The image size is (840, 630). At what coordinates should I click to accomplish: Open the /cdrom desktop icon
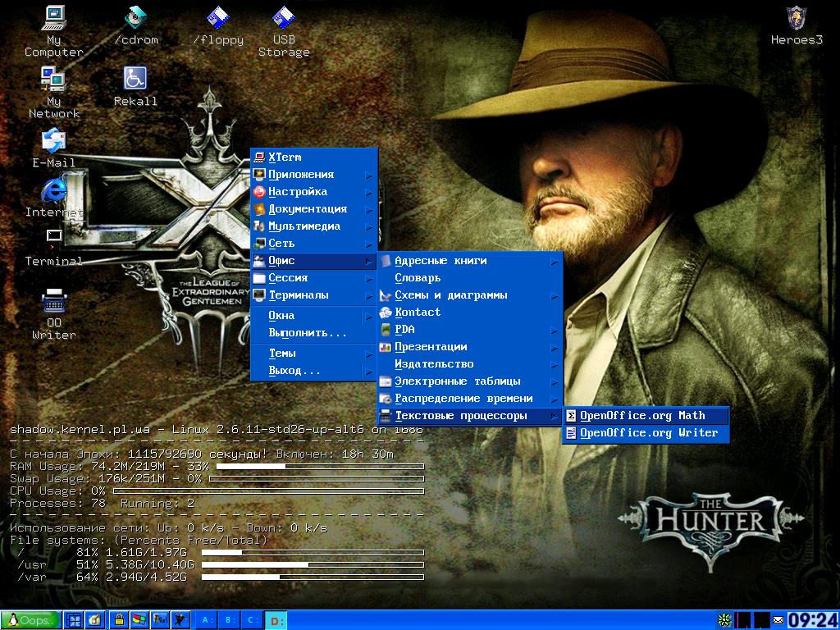pos(135,18)
